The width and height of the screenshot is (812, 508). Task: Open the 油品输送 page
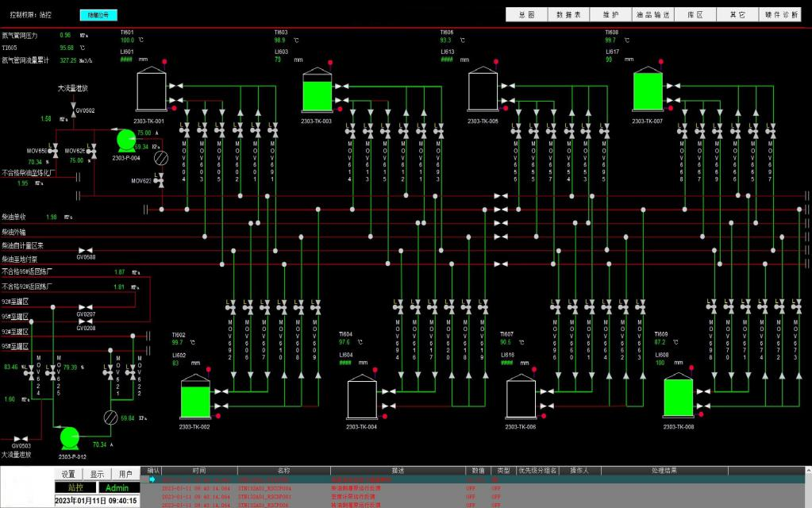pos(653,14)
